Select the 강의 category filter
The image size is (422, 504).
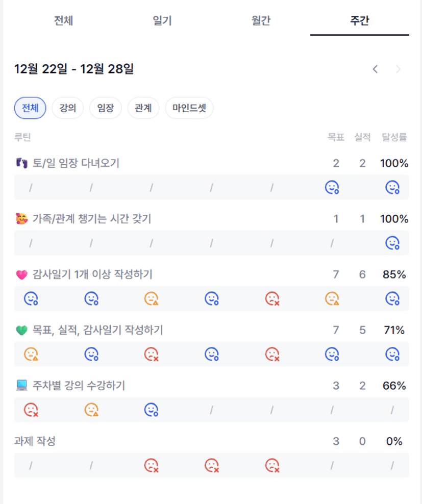coord(67,108)
